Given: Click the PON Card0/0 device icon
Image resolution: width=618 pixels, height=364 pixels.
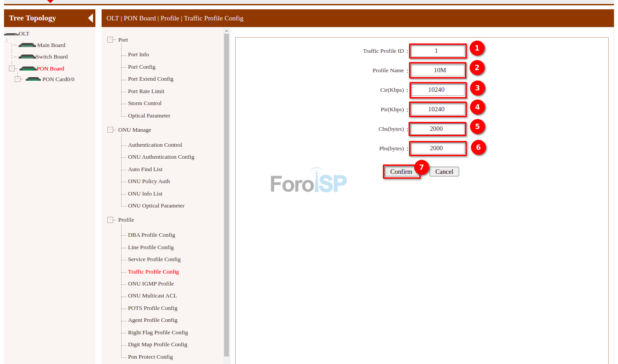Looking at the screenshot, I should 33,79.
